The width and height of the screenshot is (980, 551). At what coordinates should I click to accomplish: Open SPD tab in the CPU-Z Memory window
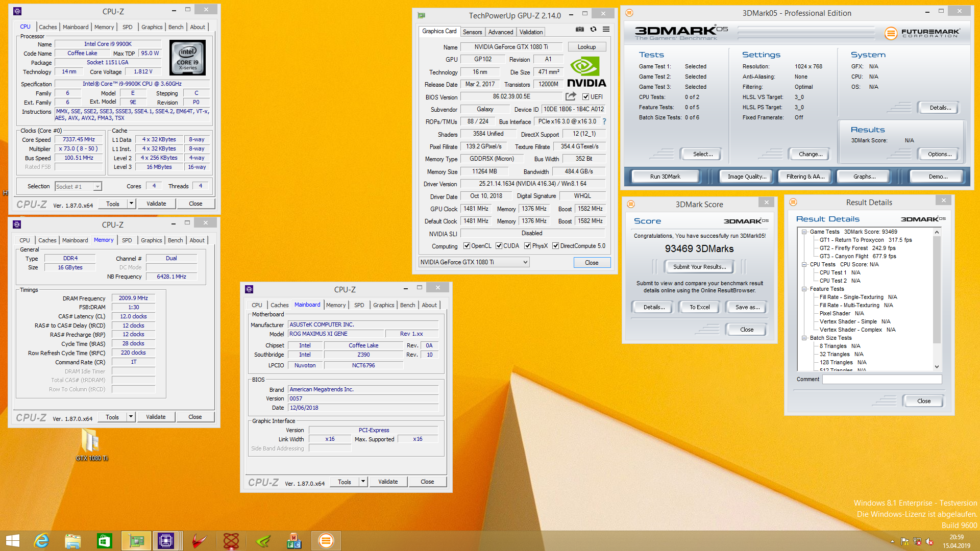point(127,240)
